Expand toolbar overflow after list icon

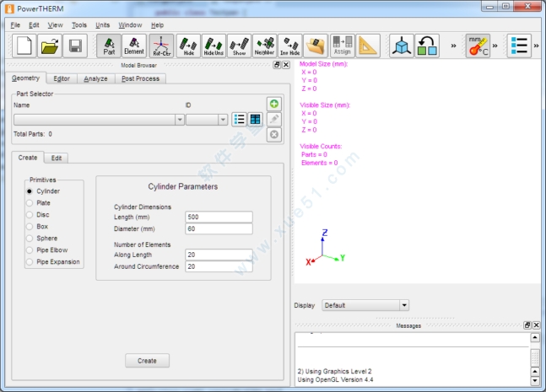pyautogui.click(x=536, y=46)
